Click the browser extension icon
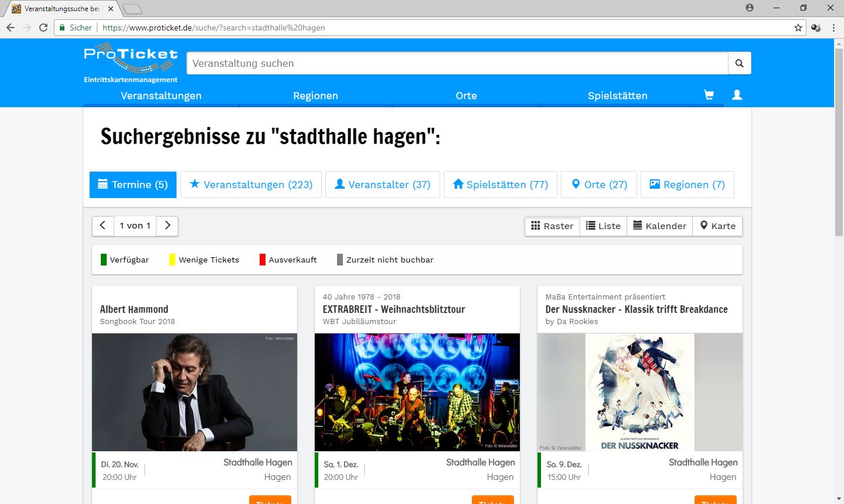Image resolution: width=844 pixels, height=504 pixels. coord(816,28)
